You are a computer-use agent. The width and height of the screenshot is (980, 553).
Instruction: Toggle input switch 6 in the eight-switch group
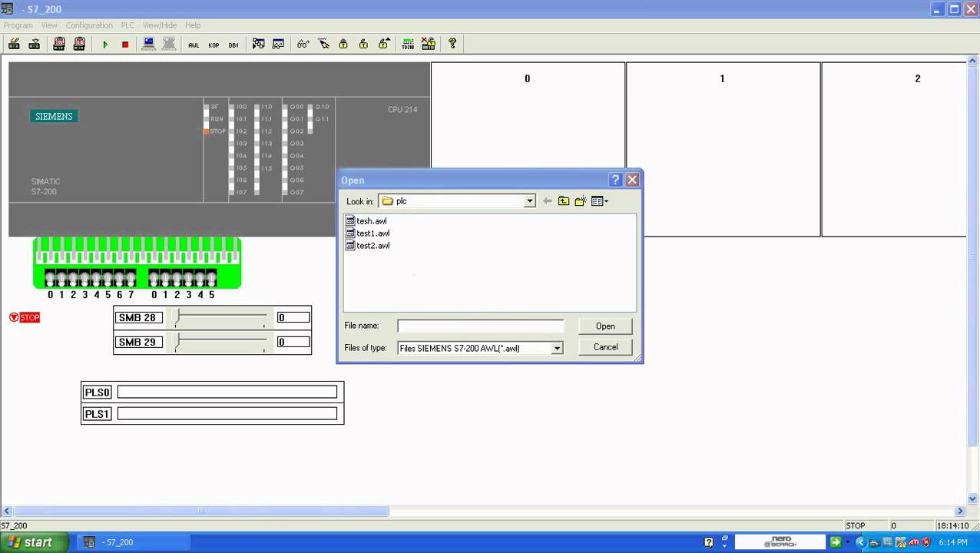[x=119, y=277]
